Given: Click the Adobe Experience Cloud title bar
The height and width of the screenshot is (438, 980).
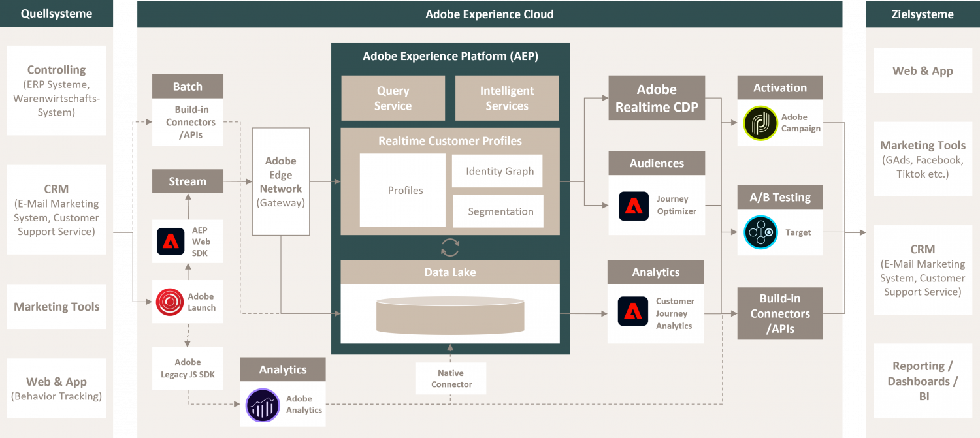Looking at the screenshot, I should [489, 14].
